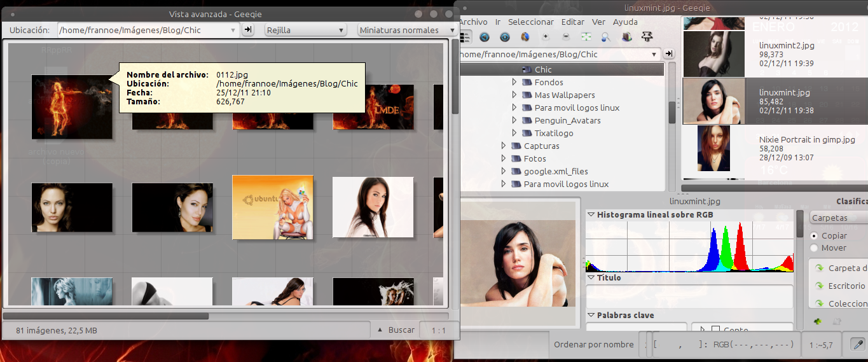Open the Preferences toolbar icon
The height and width of the screenshot is (362, 868).
click(626, 37)
